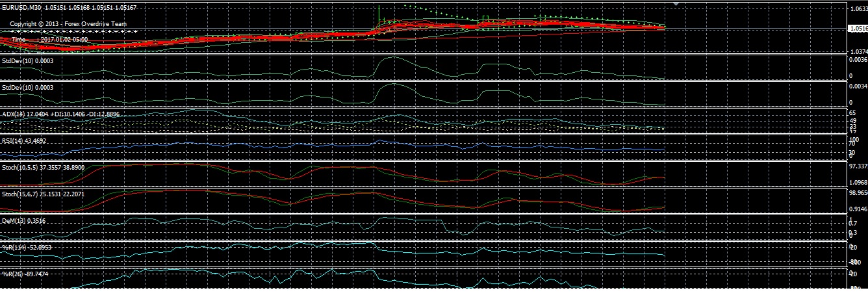Click the RSI(14) 43.4692 indicator label
This screenshot has width=868, height=299.
tap(25, 140)
